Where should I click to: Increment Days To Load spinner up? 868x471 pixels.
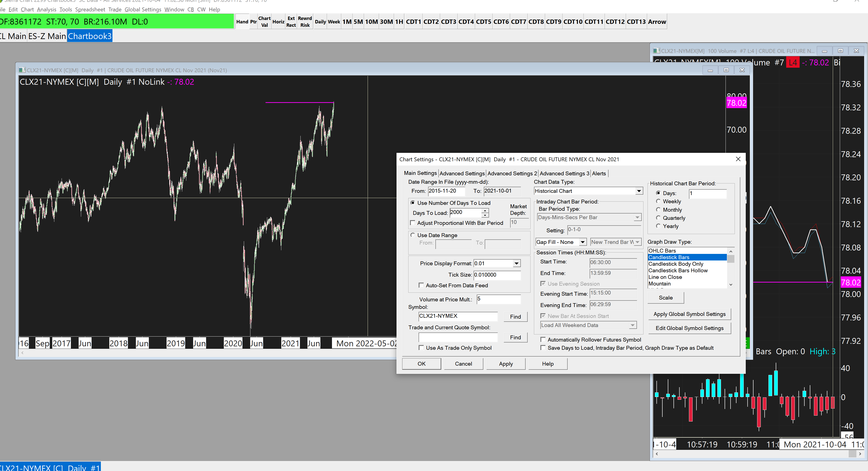[x=485, y=211]
